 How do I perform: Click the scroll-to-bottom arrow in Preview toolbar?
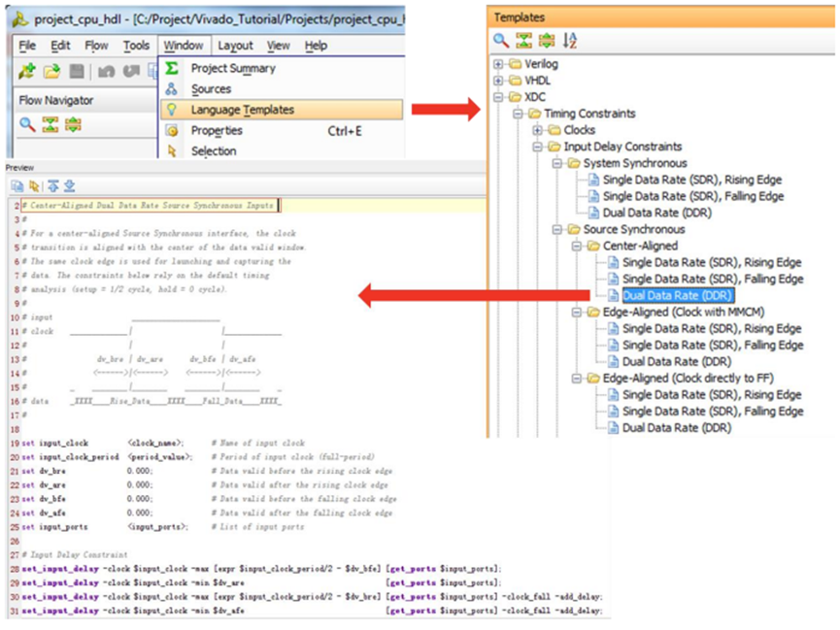click(69, 186)
